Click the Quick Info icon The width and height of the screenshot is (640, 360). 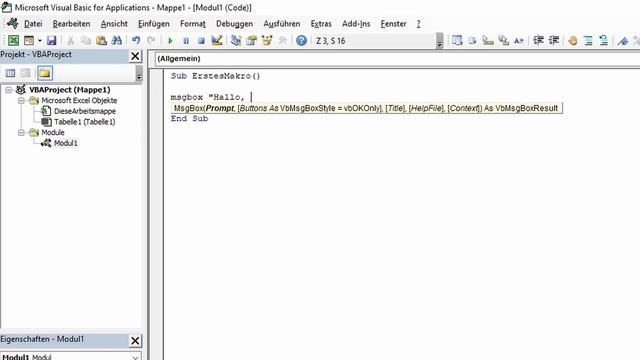click(488, 40)
